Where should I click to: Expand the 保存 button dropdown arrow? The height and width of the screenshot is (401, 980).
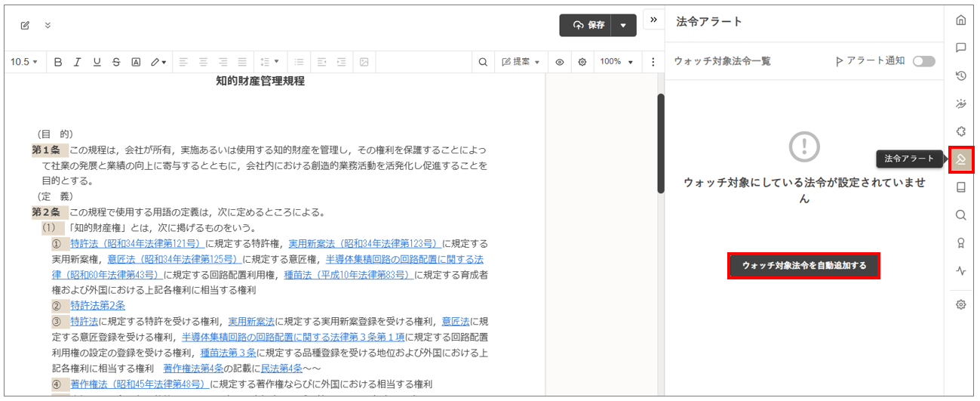(x=623, y=25)
